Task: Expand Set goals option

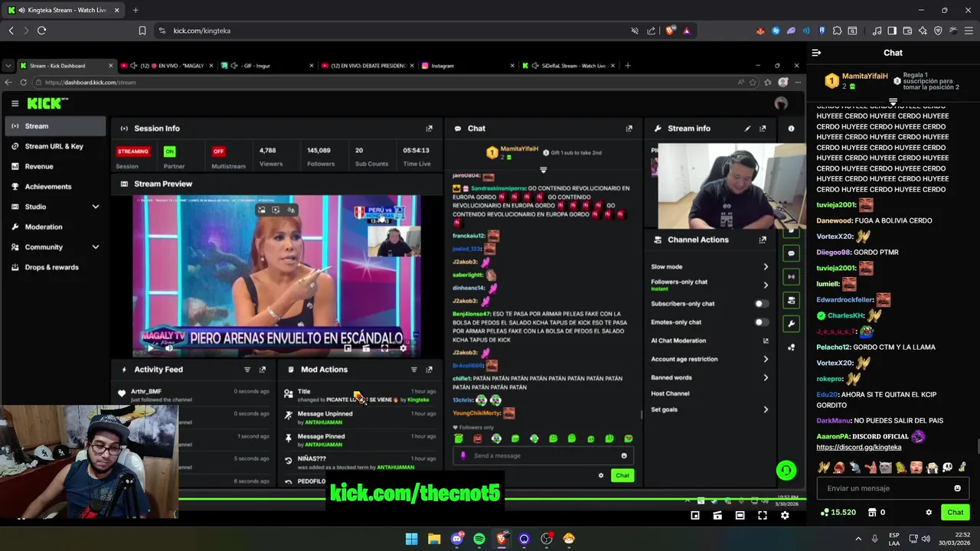Action: coord(766,409)
